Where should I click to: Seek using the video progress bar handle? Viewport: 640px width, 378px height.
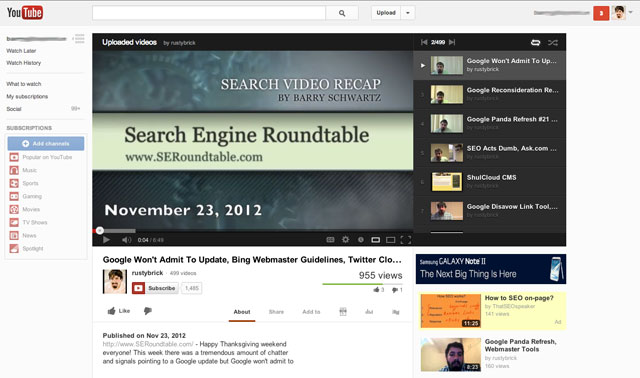pyautogui.click(x=100, y=231)
